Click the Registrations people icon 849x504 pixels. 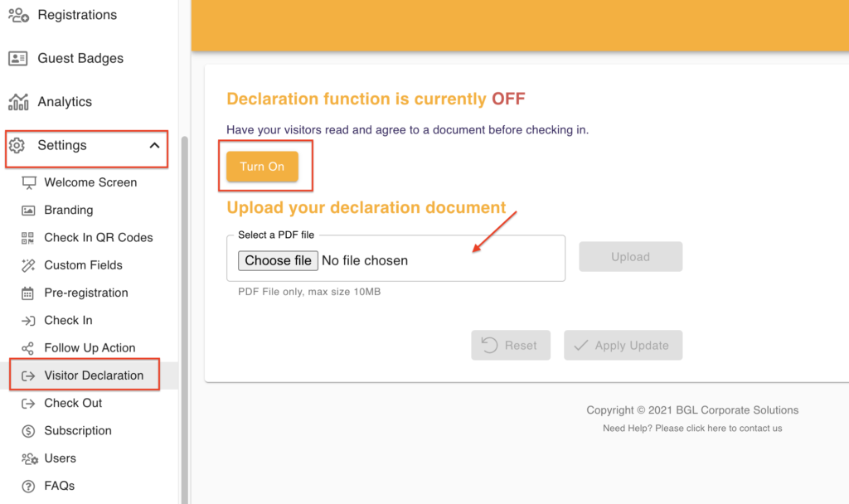(x=18, y=15)
